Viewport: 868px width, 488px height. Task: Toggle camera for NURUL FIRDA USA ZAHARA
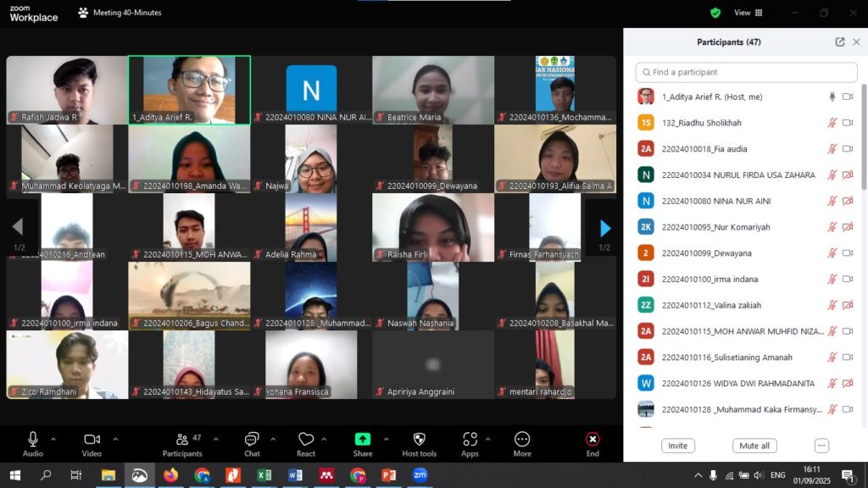[848, 175]
